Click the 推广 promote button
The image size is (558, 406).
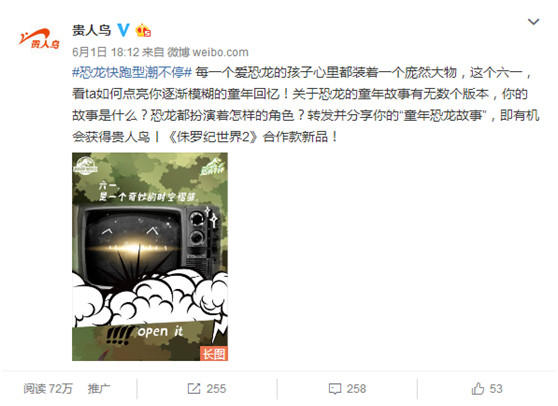click(x=99, y=389)
